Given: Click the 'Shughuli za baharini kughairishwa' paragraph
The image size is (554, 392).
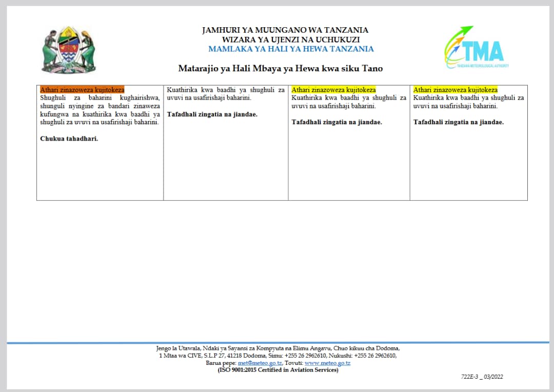Looking at the screenshot, I should (100, 110).
